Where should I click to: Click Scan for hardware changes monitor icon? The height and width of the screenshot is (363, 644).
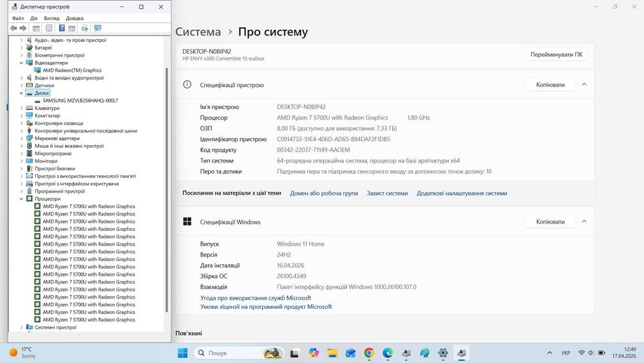(x=98, y=28)
